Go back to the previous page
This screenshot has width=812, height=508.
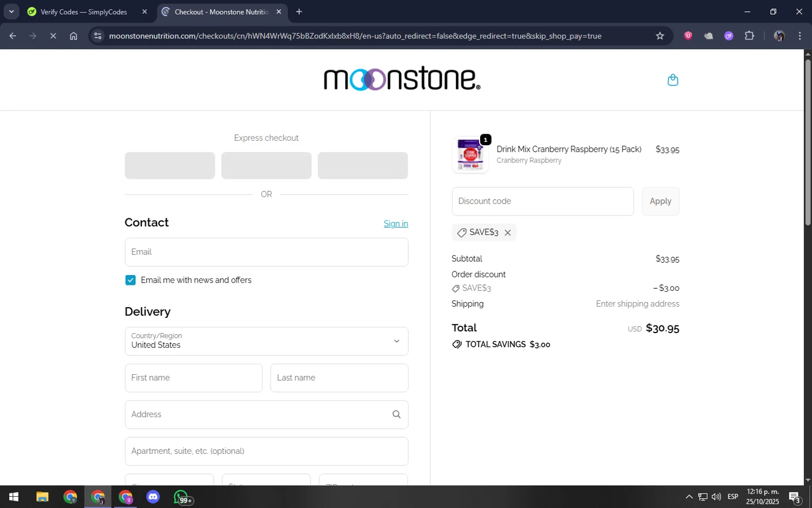tap(13, 36)
